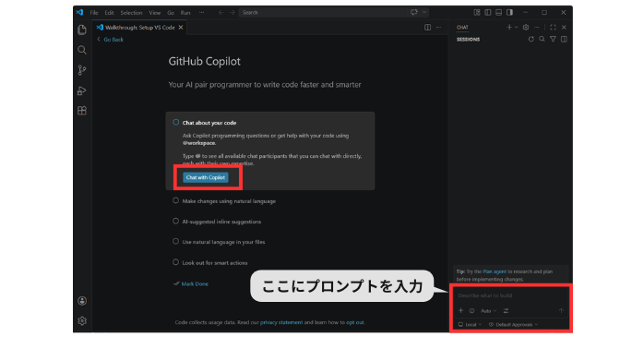
Task: Open the privacy statement link
Action: pos(281,322)
